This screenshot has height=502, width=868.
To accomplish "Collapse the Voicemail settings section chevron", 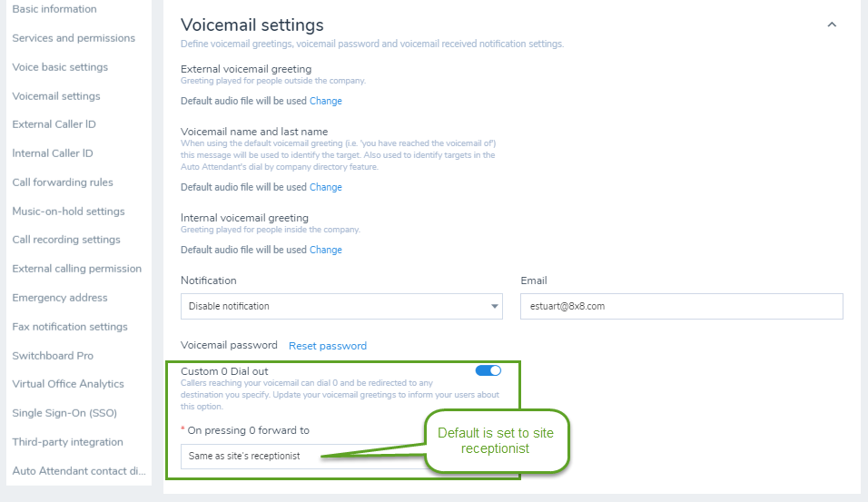I will [x=832, y=25].
